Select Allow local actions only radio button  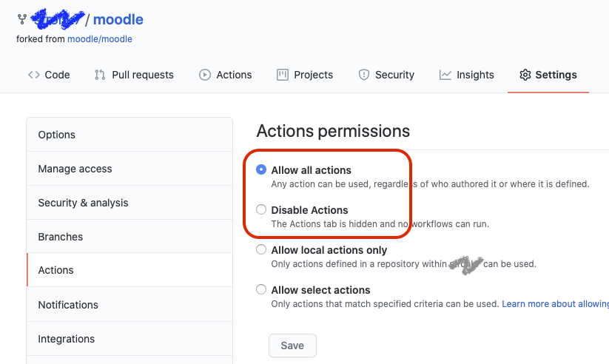[261, 249]
